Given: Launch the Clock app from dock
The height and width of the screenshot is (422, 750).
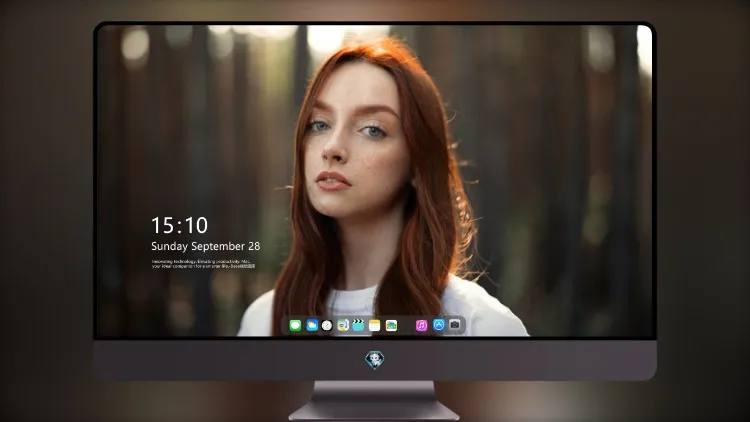Looking at the screenshot, I should [327, 326].
